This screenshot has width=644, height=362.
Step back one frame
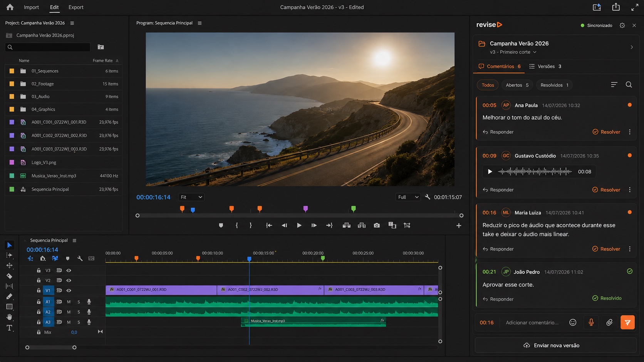coord(284,225)
